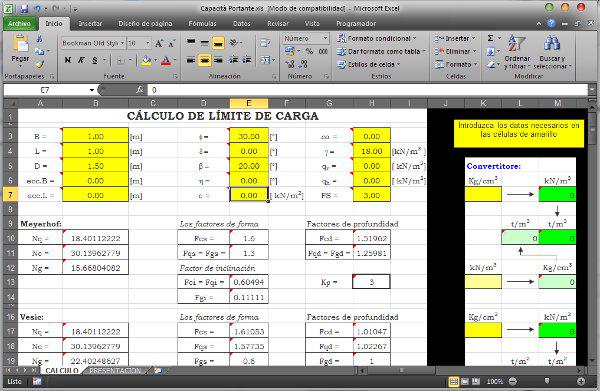Toggle bold N formatting
Screen dimensions: 600x391
tap(68, 60)
